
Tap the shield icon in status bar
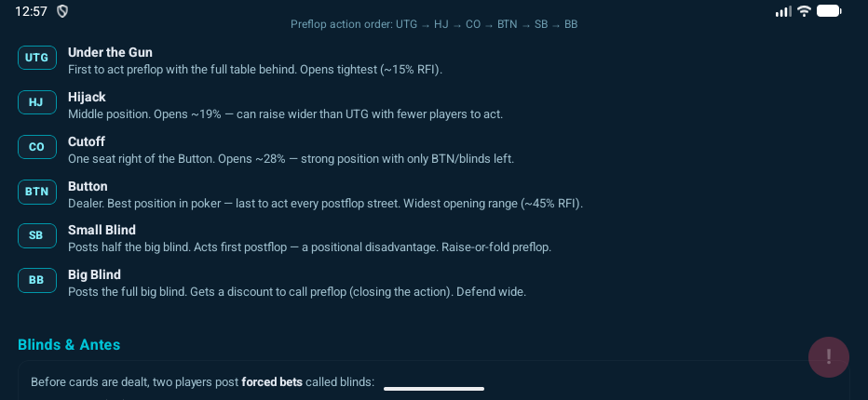pos(62,11)
